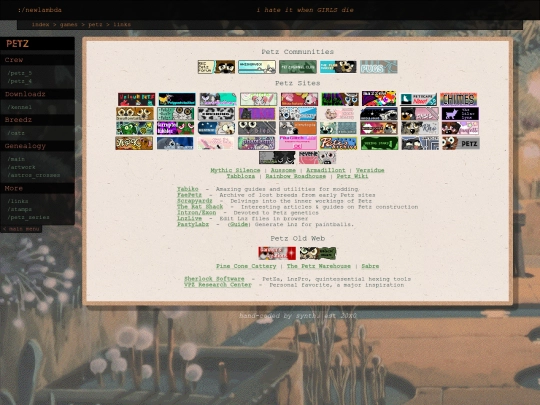Open the Intron/Exon genetics link
Viewport: 540px width, 405px height.
click(197, 212)
